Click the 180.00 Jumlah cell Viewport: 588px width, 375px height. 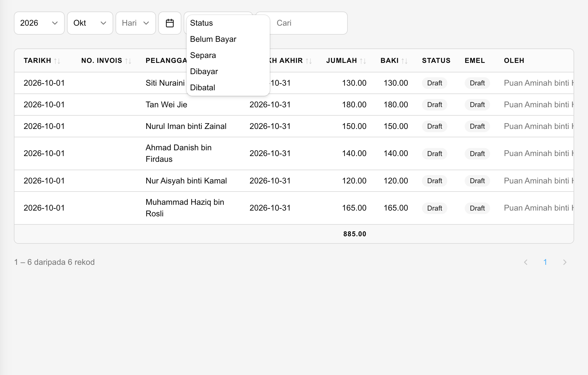coord(354,105)
